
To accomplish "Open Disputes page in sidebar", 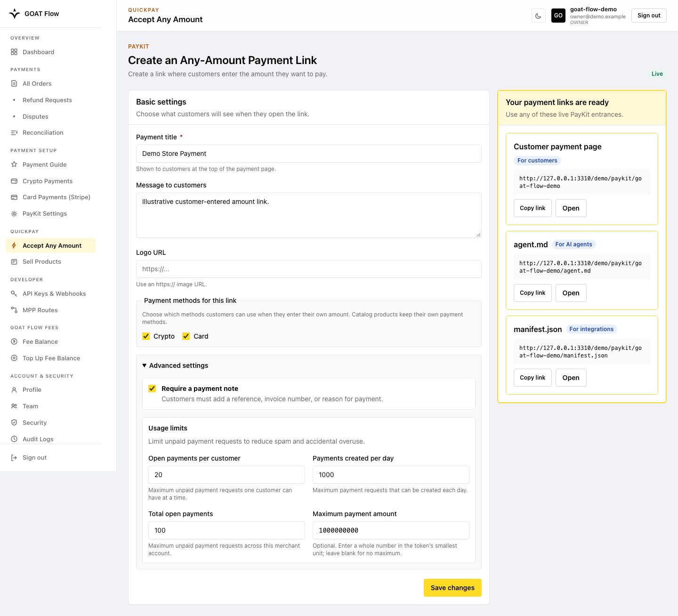I will (35, 116).
